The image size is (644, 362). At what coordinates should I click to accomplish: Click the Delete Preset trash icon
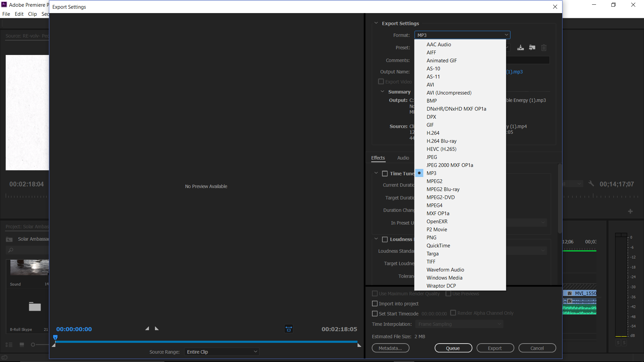(544, 48)
